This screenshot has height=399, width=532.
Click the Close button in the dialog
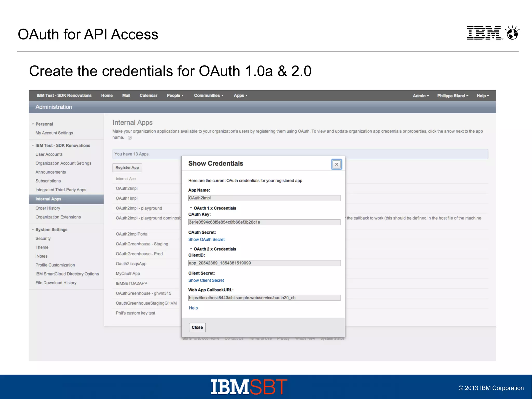197,327
